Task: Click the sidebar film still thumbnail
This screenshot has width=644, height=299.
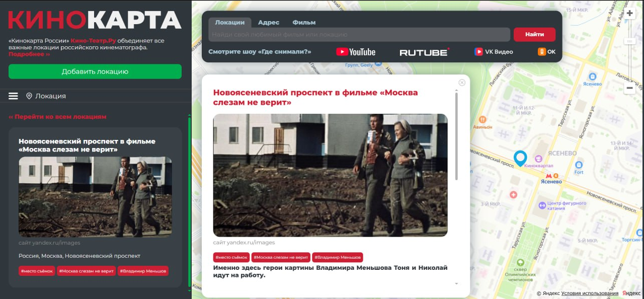Action: click(95, 197)
